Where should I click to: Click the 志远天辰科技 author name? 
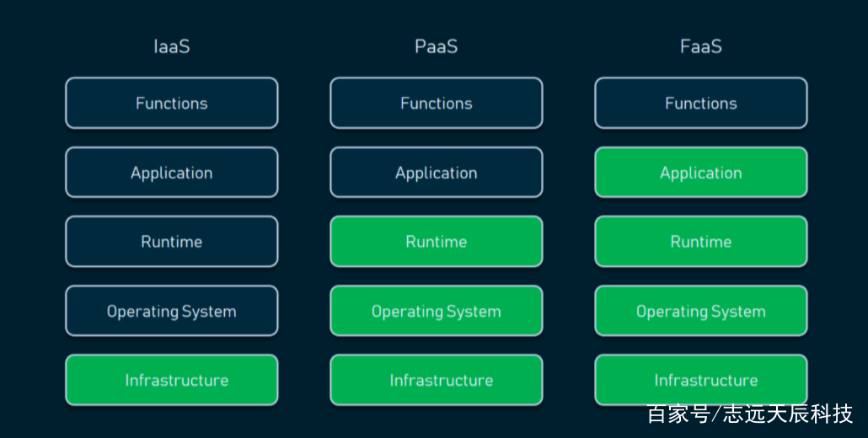click(x=788, y=414)
